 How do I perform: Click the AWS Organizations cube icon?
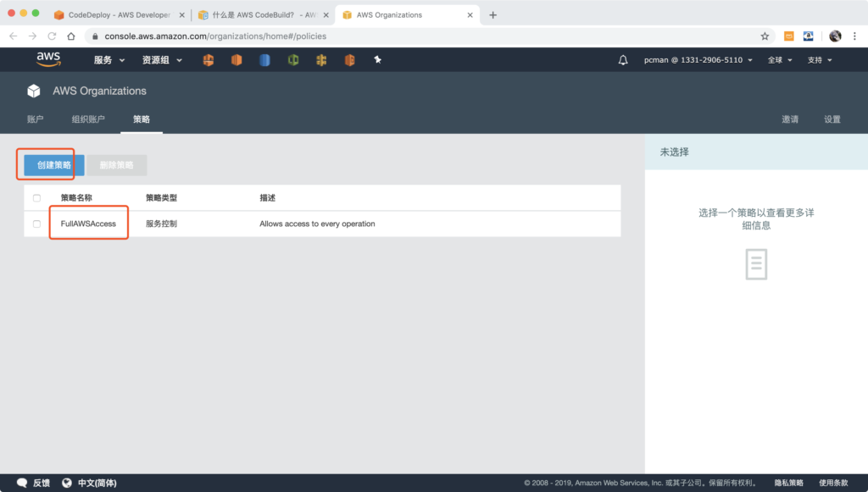coord(34,91)
